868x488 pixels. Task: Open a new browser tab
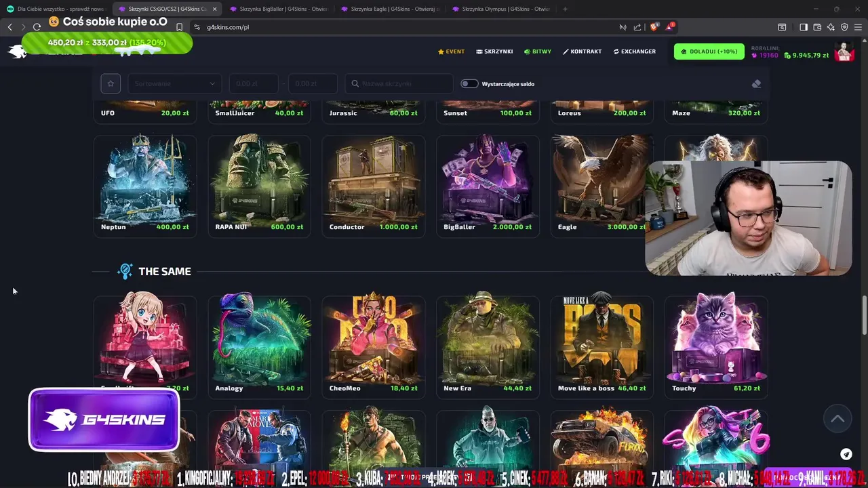pyautogui.click(x=565, y=9)
